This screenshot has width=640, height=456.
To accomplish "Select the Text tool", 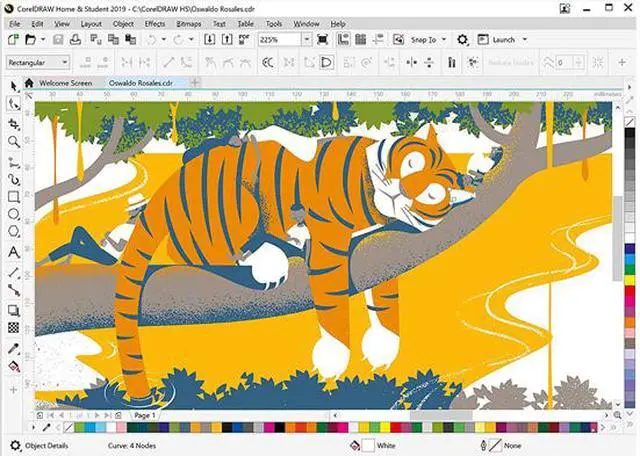I will click(13, 252).
